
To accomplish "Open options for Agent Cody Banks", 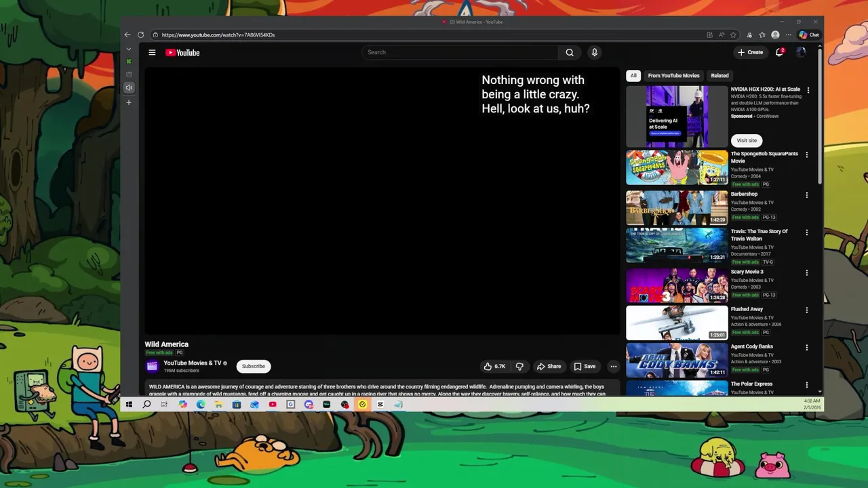I will click(807, 348).
